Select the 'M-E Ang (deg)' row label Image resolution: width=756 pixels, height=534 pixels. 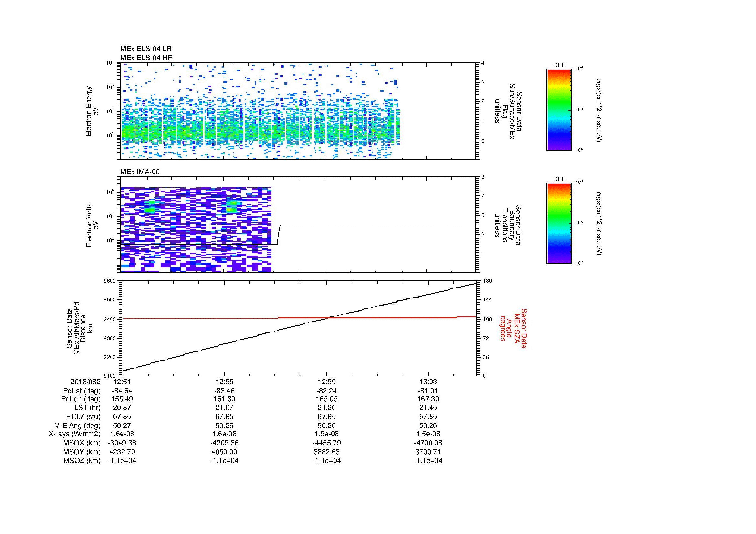pyautogui.click(x=77, y=425)
